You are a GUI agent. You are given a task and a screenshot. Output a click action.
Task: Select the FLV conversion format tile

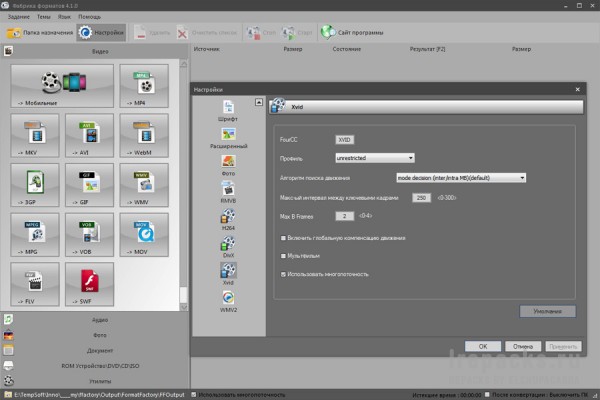pyautogui.click(x=35, y=284)
